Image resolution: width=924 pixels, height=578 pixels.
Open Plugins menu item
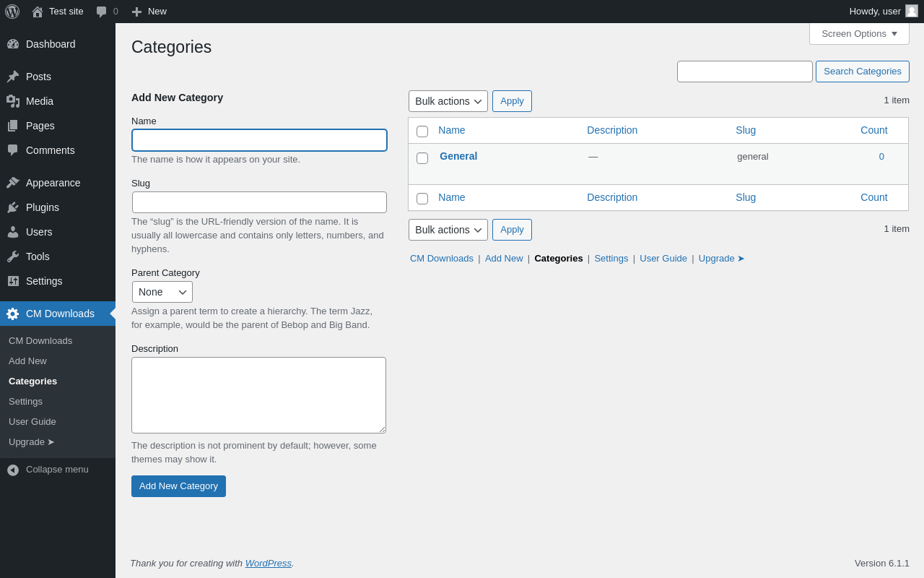[58, 207]
